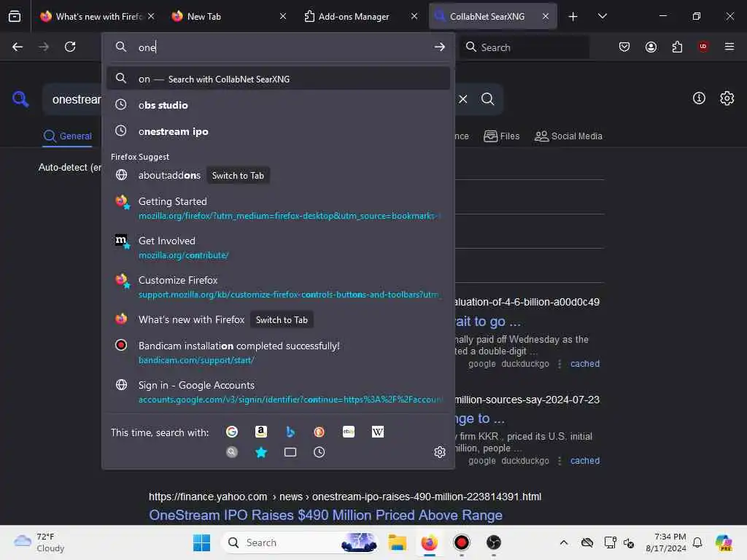Click the toolbar Search box
This screenshot has height=560, width=747.
click(524, 47)
